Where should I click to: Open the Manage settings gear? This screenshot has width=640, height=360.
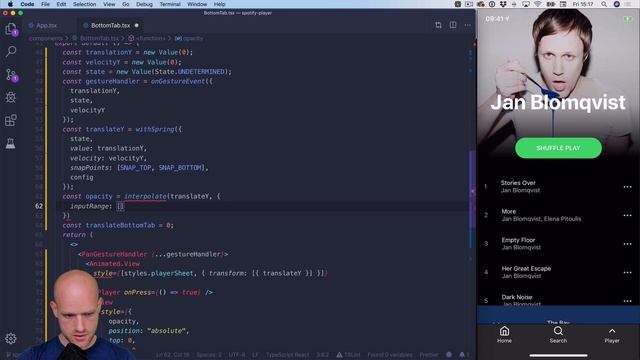tap(11, 338)
